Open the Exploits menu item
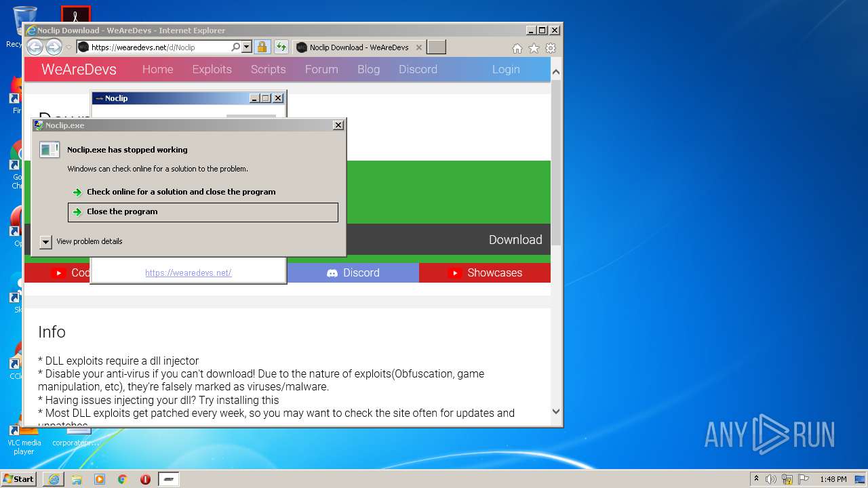868x488 pixels. pyautogui.click(x=212, y=69)
